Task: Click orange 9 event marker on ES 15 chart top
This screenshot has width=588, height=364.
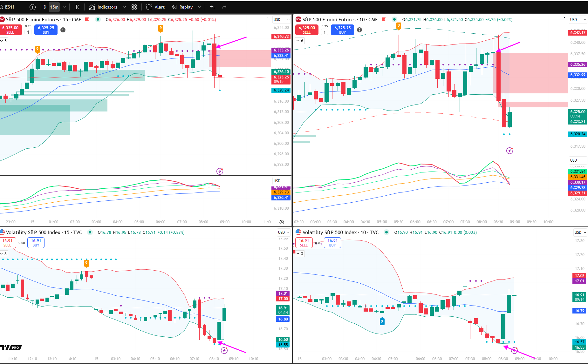Action: click(x=161, y=28)
